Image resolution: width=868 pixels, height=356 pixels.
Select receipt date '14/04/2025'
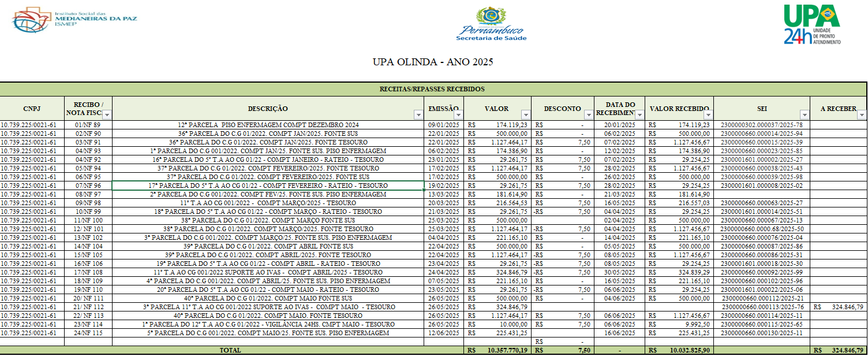point(619,238)
